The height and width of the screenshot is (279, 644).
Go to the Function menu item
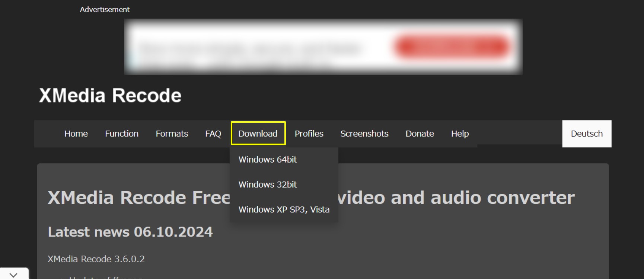tap(122, 134)
